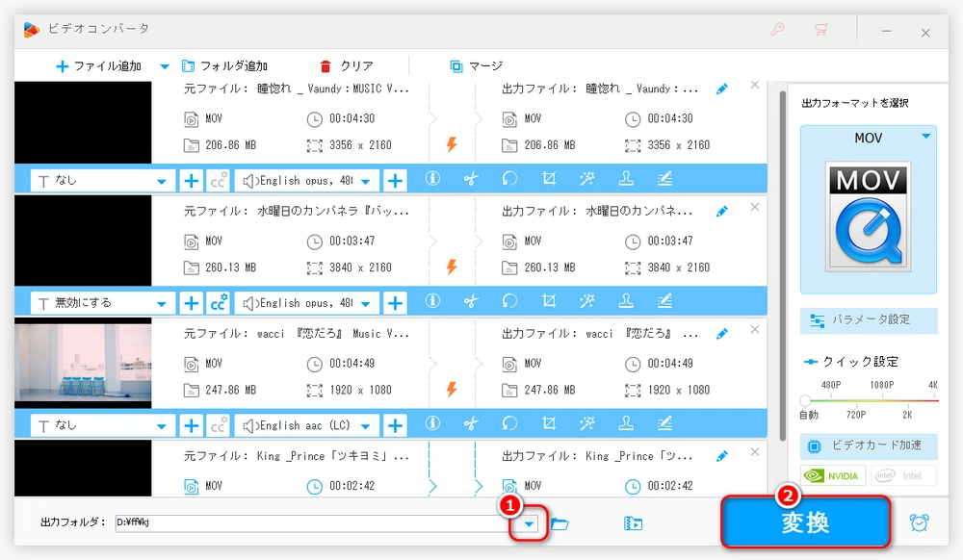Add watermark to 水曜日のカンパネラ video

626,300
